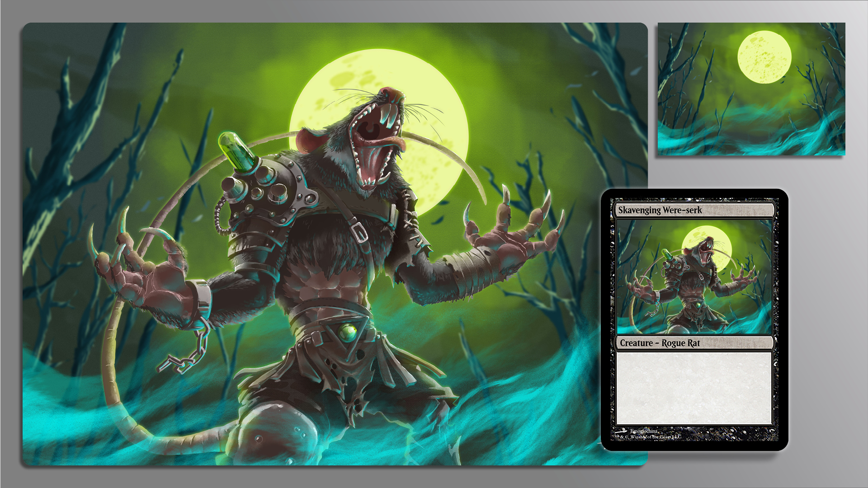Click the card title 'Skavenging Were-serk'
The image size is (868, 488).
coord(660,210)
